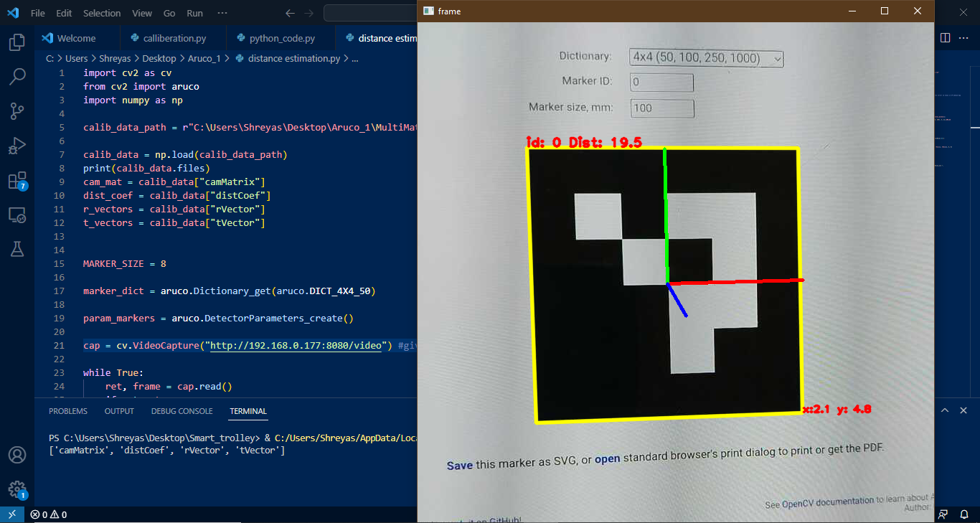Screen dimensions: 980x523
Task: Open the Run menu
Action: click(194, 13)
